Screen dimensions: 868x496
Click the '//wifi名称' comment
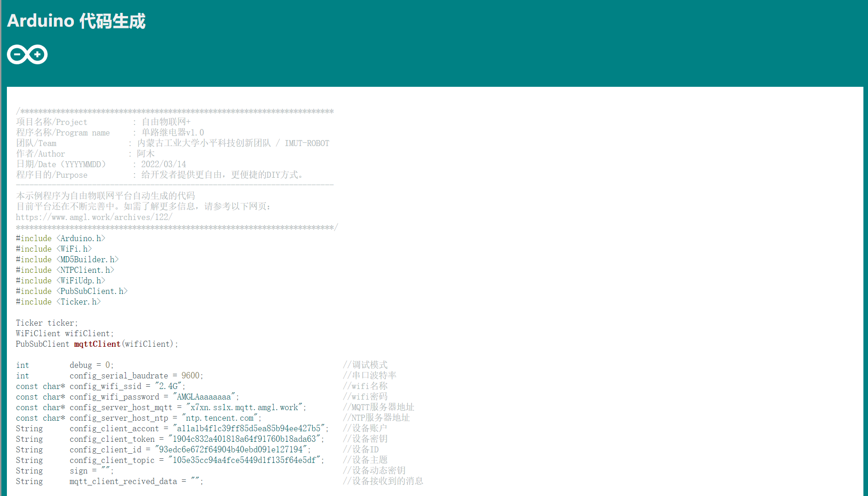point(365,386)
